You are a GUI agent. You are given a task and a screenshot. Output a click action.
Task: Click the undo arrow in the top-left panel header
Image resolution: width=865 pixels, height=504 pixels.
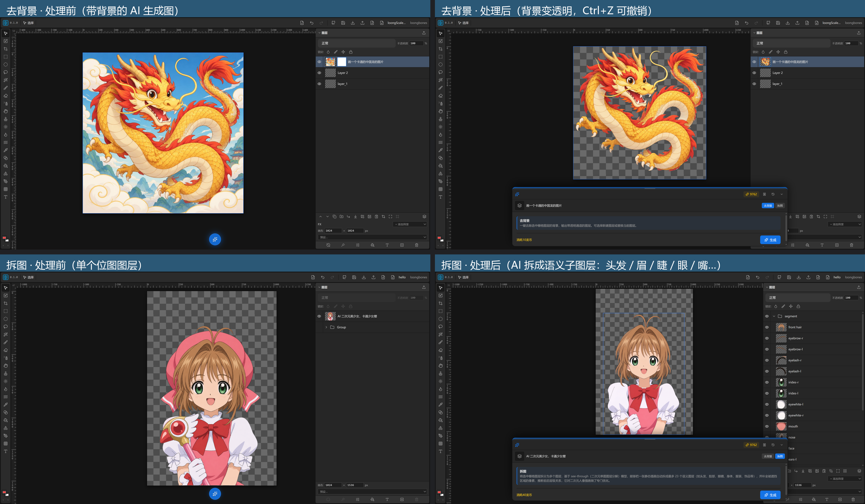(312, 23)
